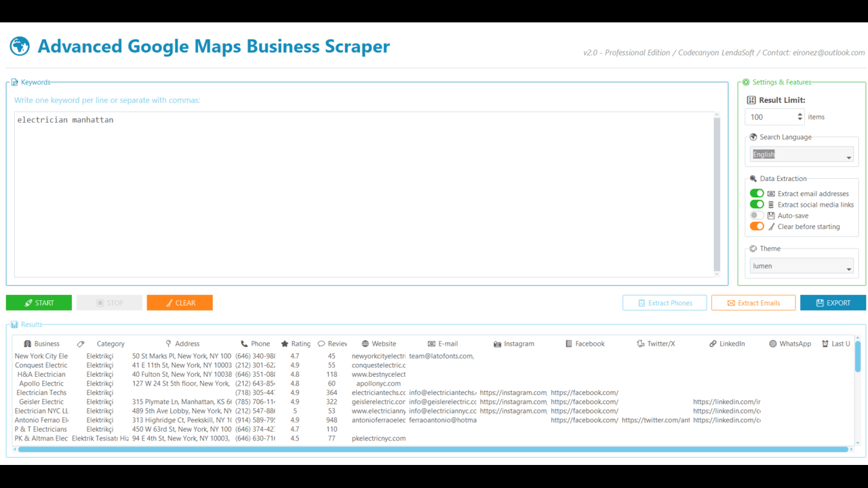Click the Data Extraction magnifier icon
The height and width of the screenshot is (488, 868).
point(753,179)
